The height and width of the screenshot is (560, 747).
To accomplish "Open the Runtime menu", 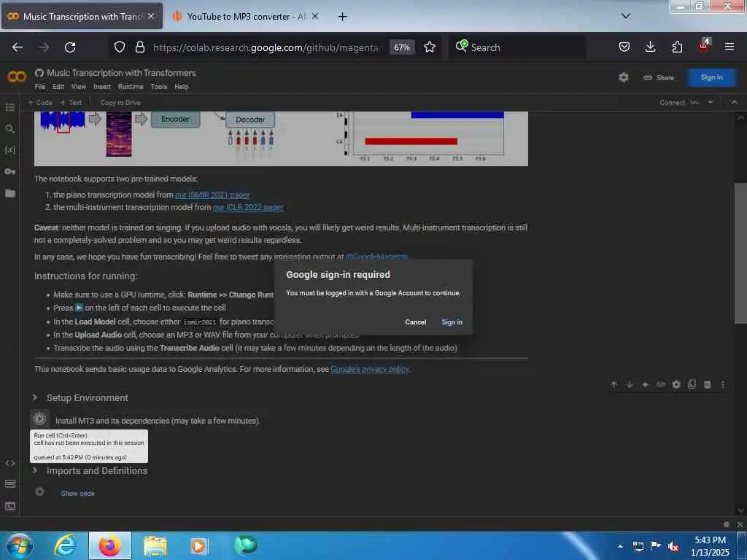I will (131, 87).
